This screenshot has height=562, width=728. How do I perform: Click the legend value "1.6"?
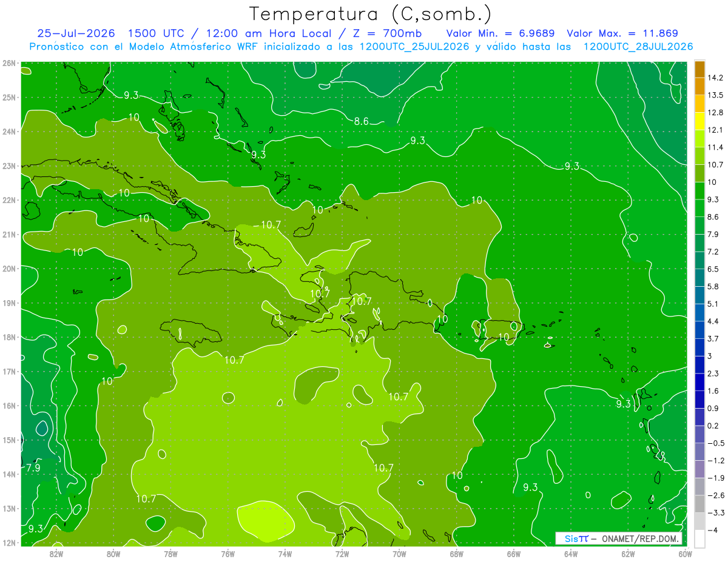[x=713, y=391]
